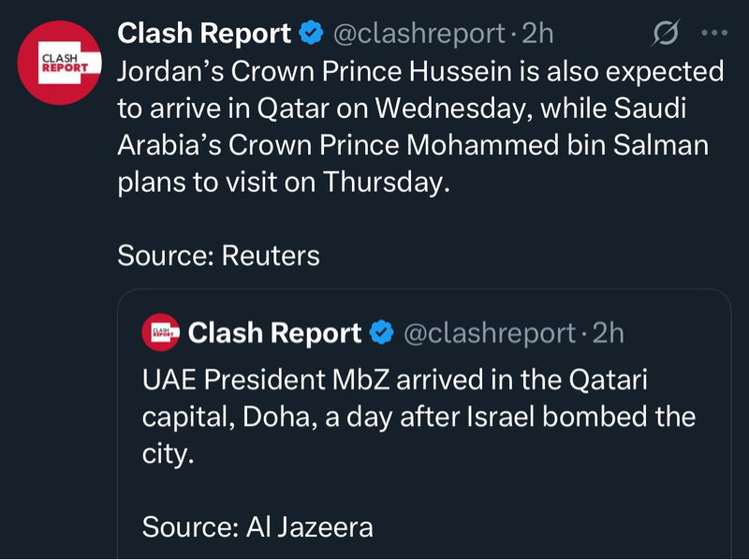Click the @clashreport handle in the quoted tweet
This screenshot has width=749, height=560.
point(490,332)
